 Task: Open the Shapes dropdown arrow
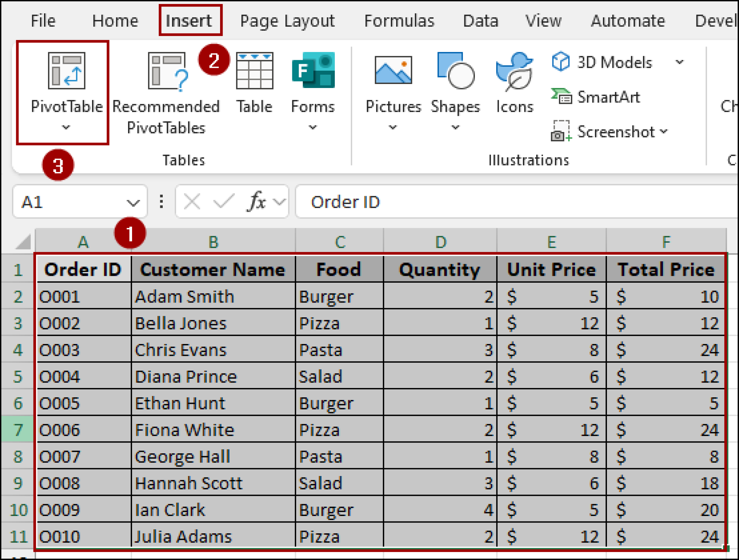click(x=455, y=127)
